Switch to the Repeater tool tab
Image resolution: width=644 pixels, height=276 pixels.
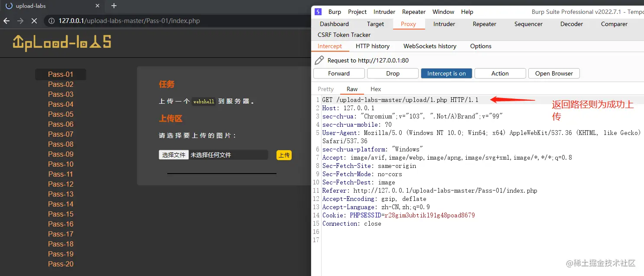[485, 24]
